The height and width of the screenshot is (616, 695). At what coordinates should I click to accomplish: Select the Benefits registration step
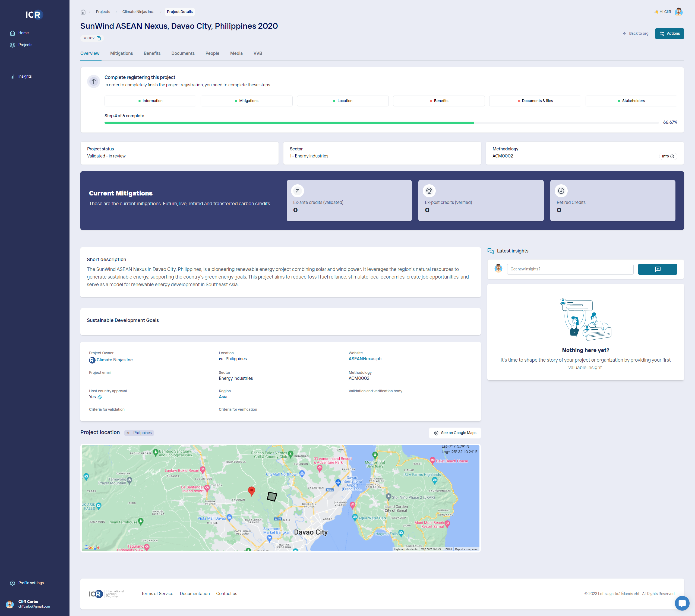[439, 101]
